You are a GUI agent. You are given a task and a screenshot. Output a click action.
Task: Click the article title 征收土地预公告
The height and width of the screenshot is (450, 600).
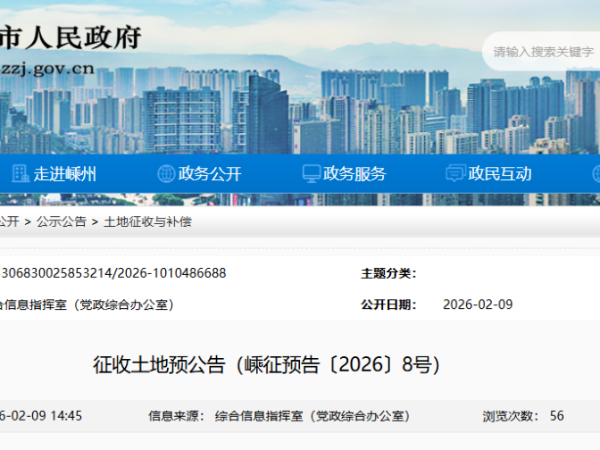pyautogui.click(x=266, y=364)
